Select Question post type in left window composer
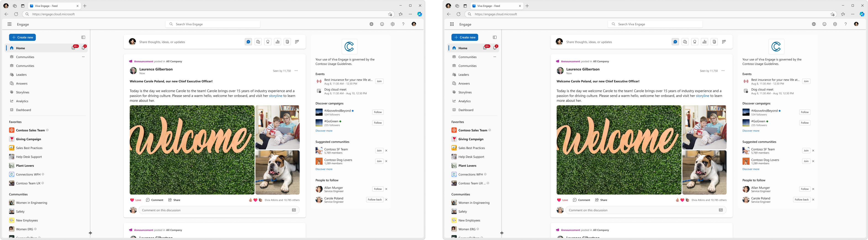 click(258, 42)
